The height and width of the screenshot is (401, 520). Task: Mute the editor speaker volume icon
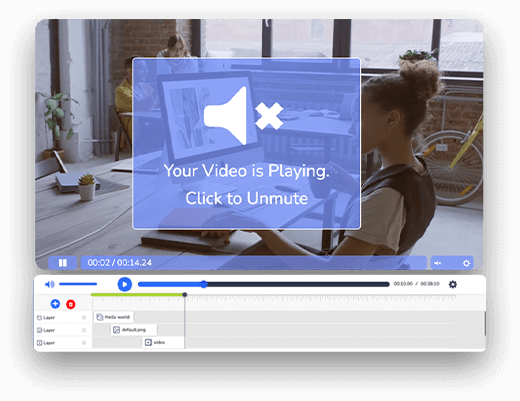click(49, 284)
